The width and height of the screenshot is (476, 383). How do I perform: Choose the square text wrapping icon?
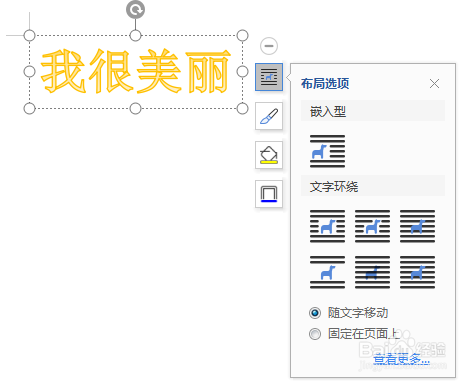click(327, 226)
